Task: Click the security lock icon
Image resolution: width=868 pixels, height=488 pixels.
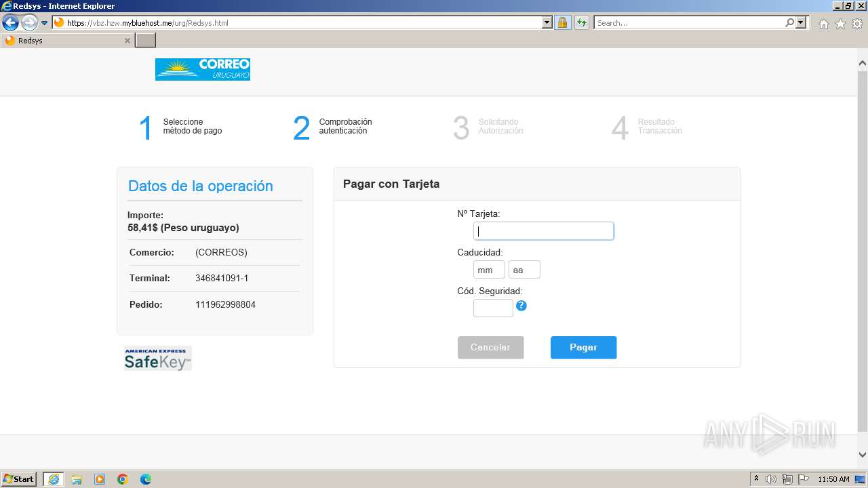Action: (562, 22)
